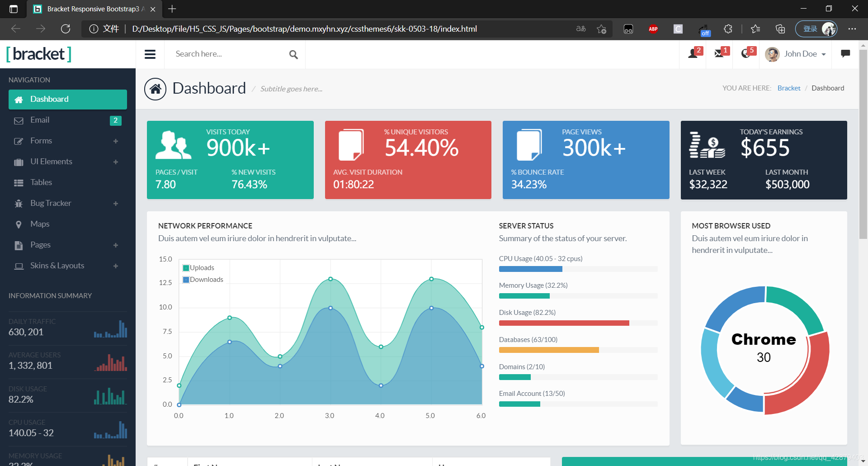Screen dimensions: 868x466
Task: Click the money icon on the Today's Earnings card
Action: (707, 145)
